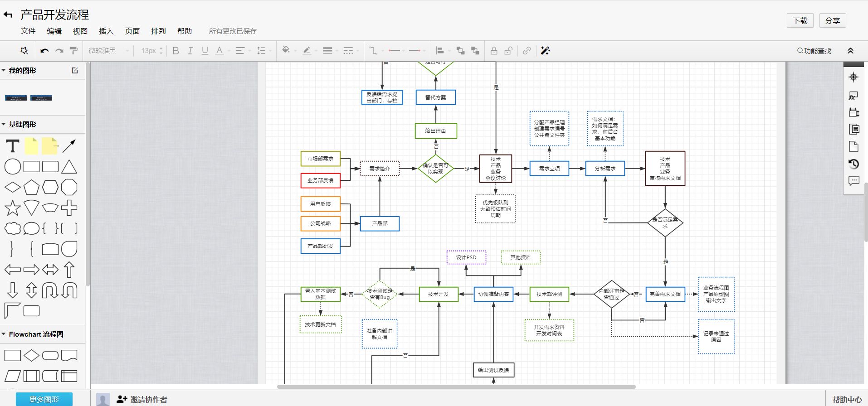Image resolution: width=868 pixels, height=406 pixels.
Task: Toggle underline formatting
Action: tap(205, 51)
